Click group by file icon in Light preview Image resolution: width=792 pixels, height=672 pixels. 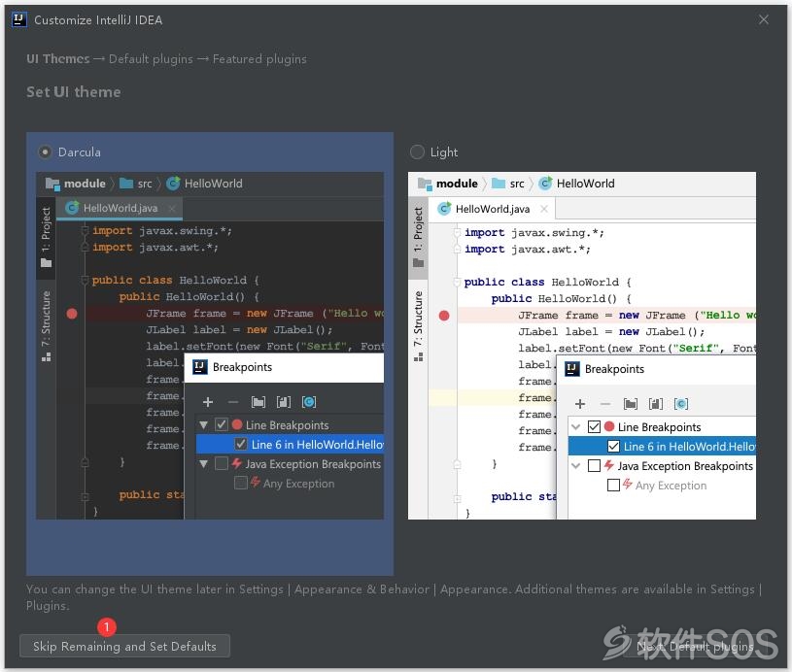656,404
